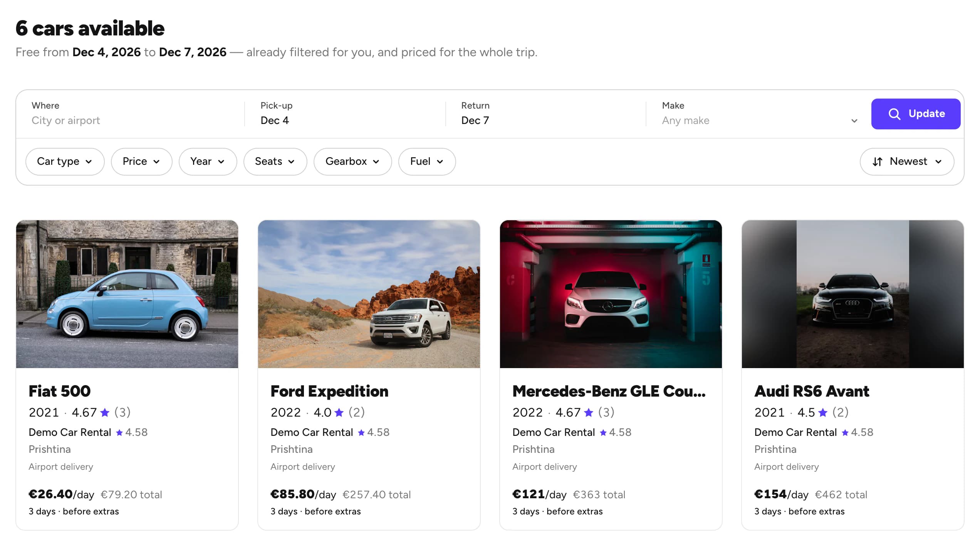Click the star icon on Fiat 500 rating

105,413
